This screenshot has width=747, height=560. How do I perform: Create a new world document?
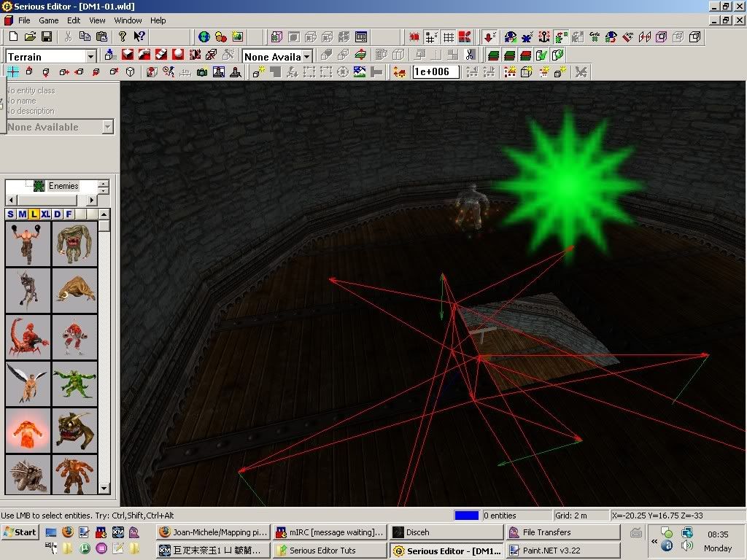click(x=13, y=36)
